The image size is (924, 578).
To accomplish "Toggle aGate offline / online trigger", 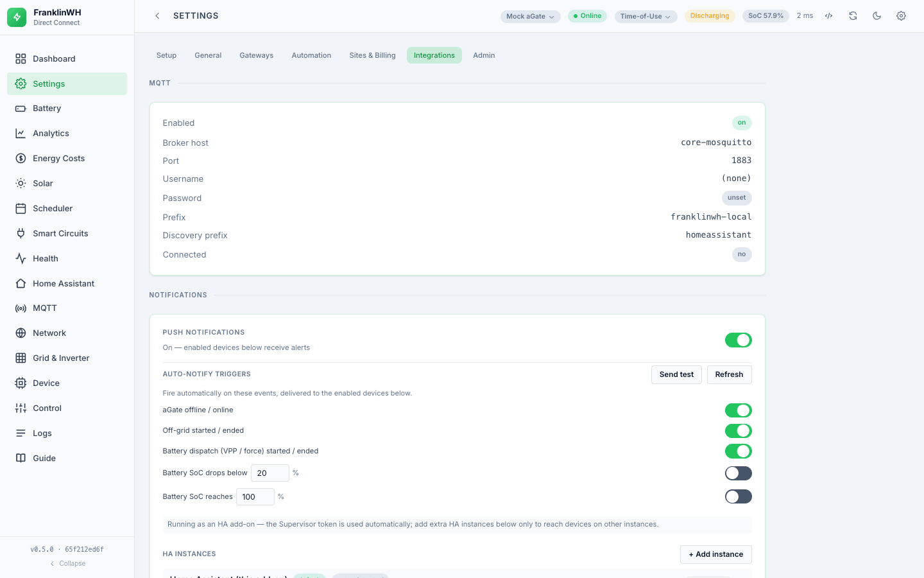I will point(739,410).
